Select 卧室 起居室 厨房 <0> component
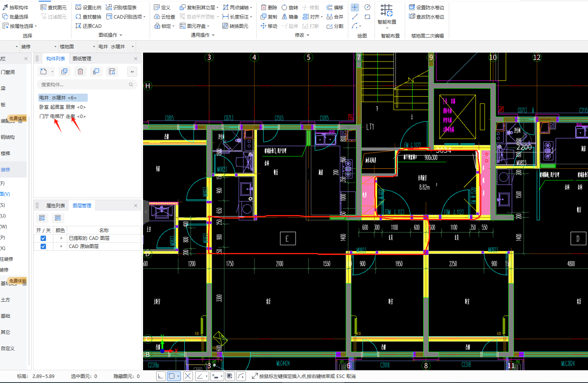This screenshot has width=588, height=383. [x=62, y=107]
